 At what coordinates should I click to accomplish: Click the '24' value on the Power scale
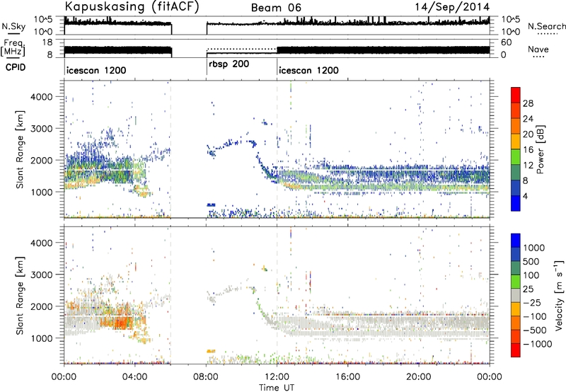(528, 119)
